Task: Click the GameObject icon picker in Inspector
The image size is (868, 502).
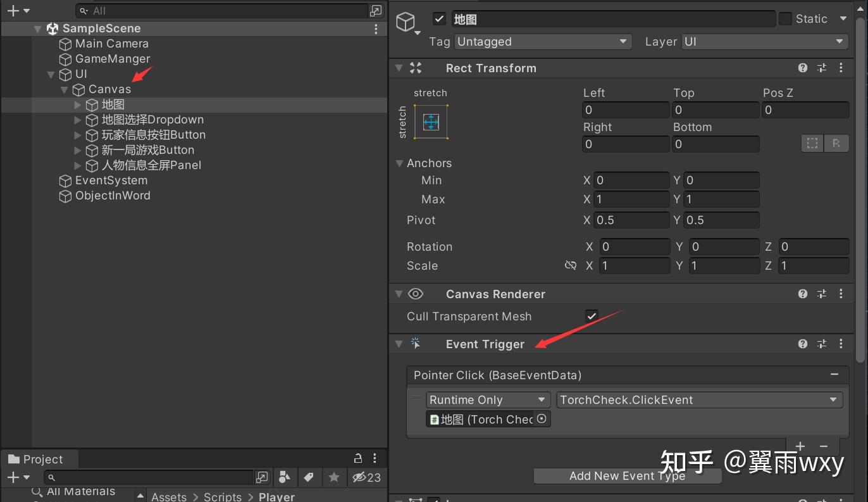Action: tap(408, 24)
